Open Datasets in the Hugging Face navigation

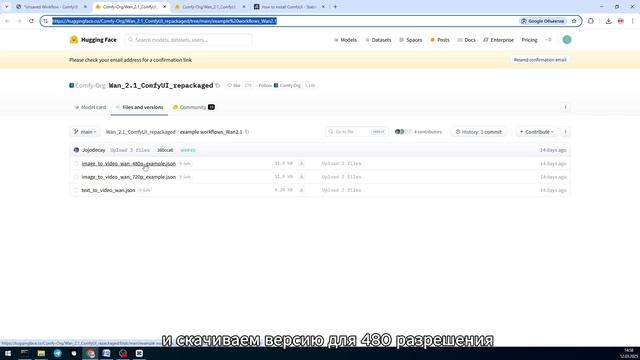click(378, 40)
